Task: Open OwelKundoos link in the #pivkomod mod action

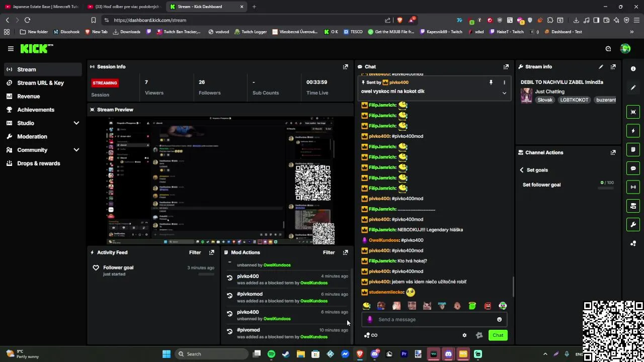Action: [x=314, y=301]
